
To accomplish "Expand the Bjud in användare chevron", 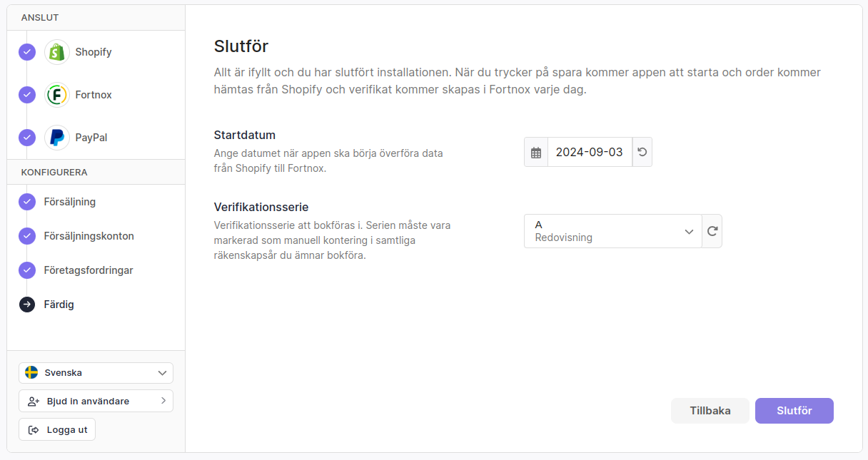I will pos(163,401).
